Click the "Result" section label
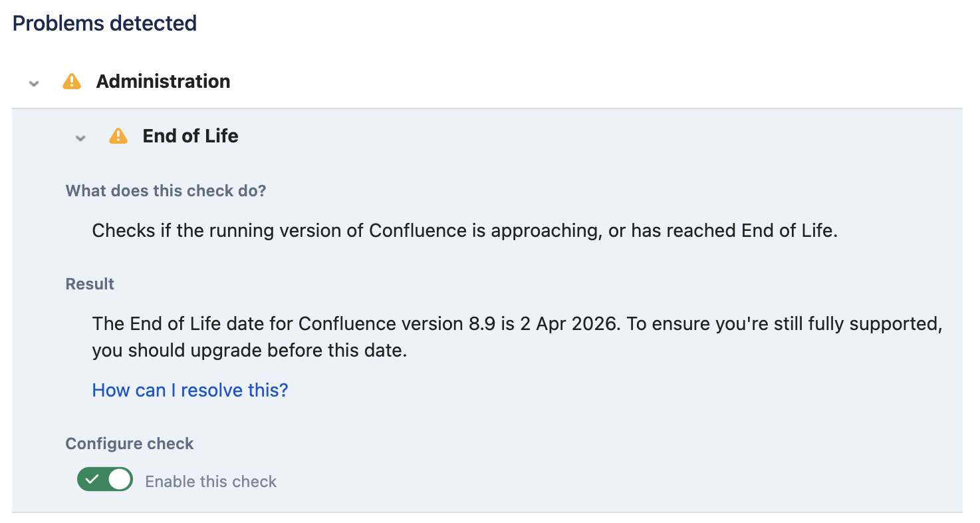This screenshot has width=980, height=523. (x=90, y=284)
